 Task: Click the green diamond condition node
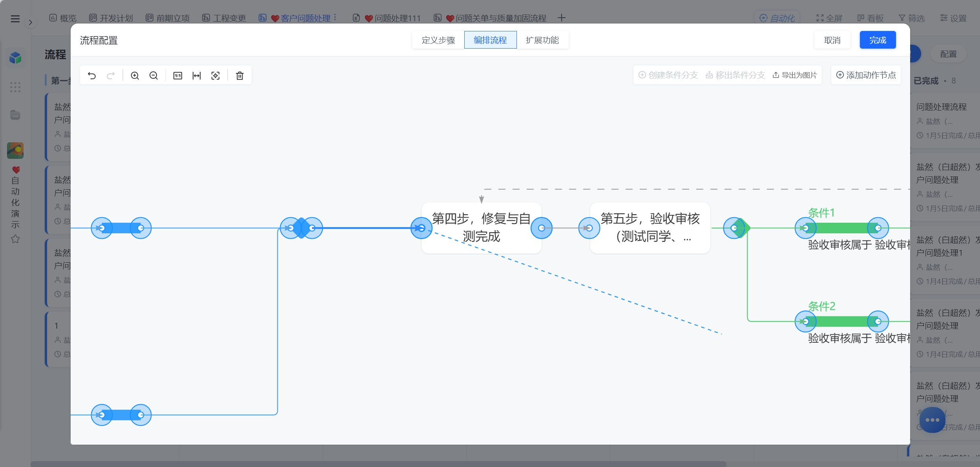click(740, 228)
